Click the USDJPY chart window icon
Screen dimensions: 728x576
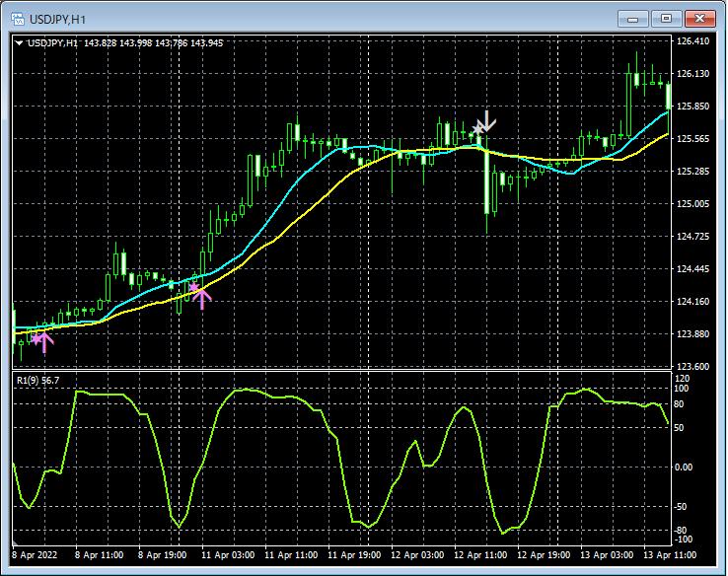(x=18, y=19)
